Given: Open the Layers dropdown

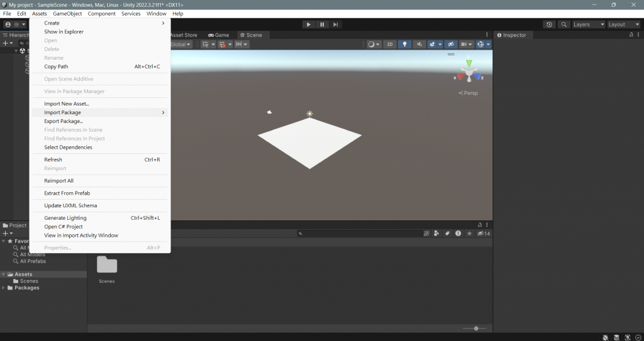Looking at the screenshot, I should 589,24.
